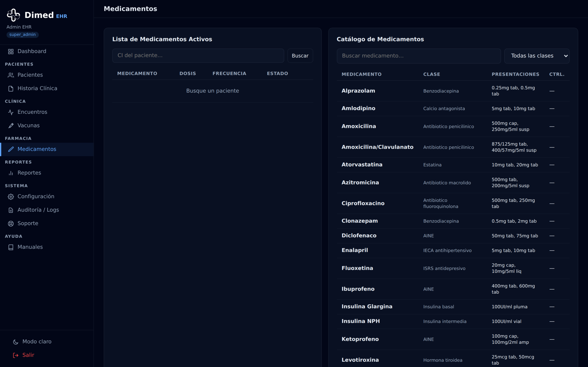This screenshot has width=588, height=367.
Task: Select the Vacunas syringe icon
Action: (11, 125)
